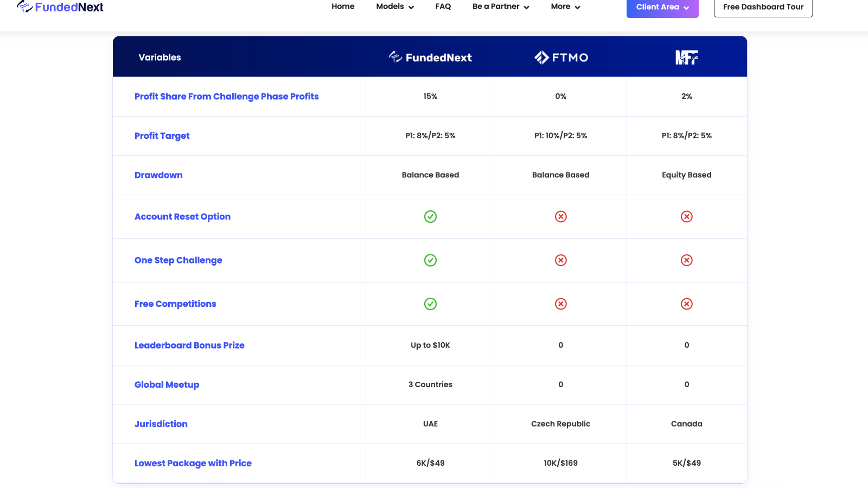
Task: Click the red cross under FTMO for Free Competitions
Action: point(560,304)
